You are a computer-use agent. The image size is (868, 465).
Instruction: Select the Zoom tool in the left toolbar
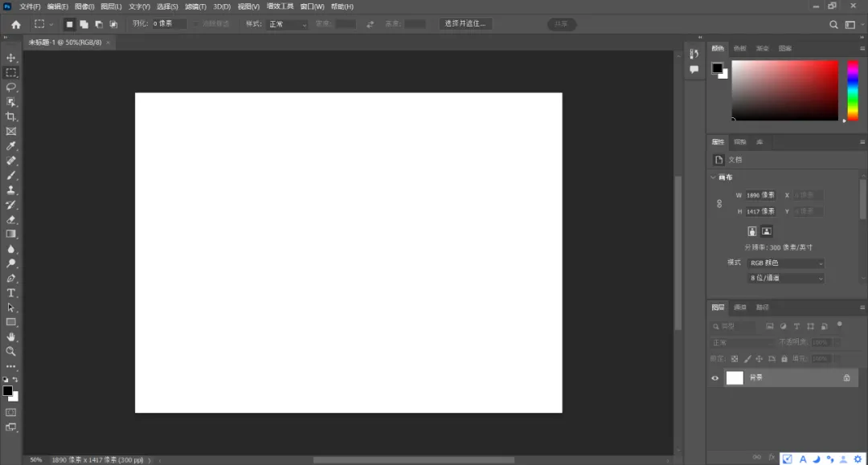[10, 352]
